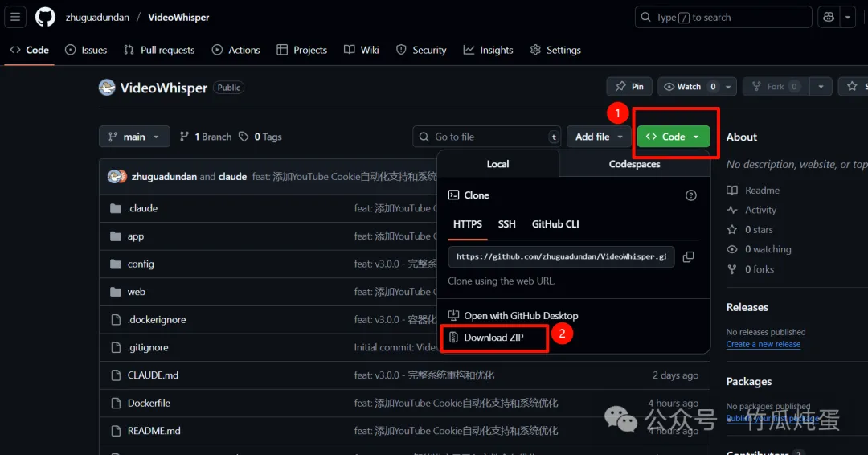The image size is (868, 455).
Task: Open the Dockerfile file
Action: pos(149,403)
